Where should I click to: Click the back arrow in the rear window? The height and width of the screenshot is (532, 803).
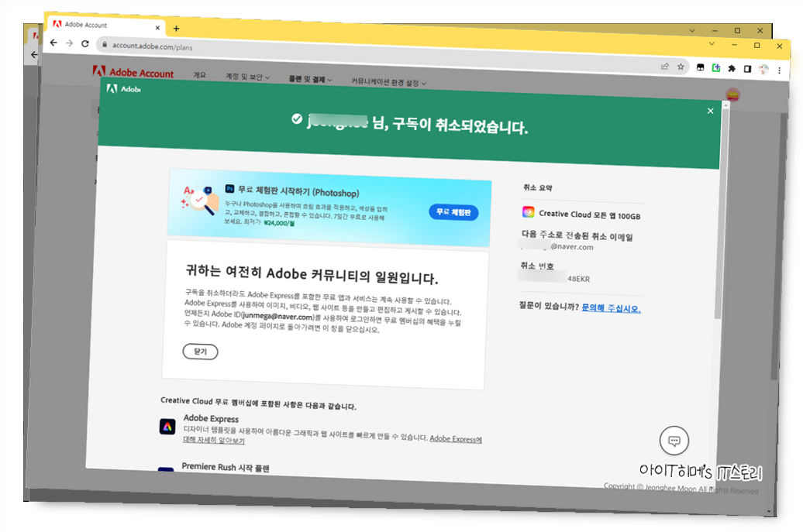34,54
